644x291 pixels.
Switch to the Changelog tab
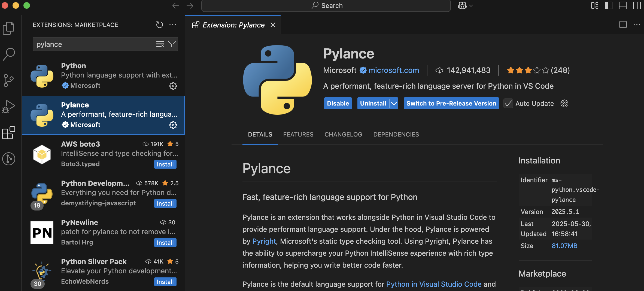point(343,134)
